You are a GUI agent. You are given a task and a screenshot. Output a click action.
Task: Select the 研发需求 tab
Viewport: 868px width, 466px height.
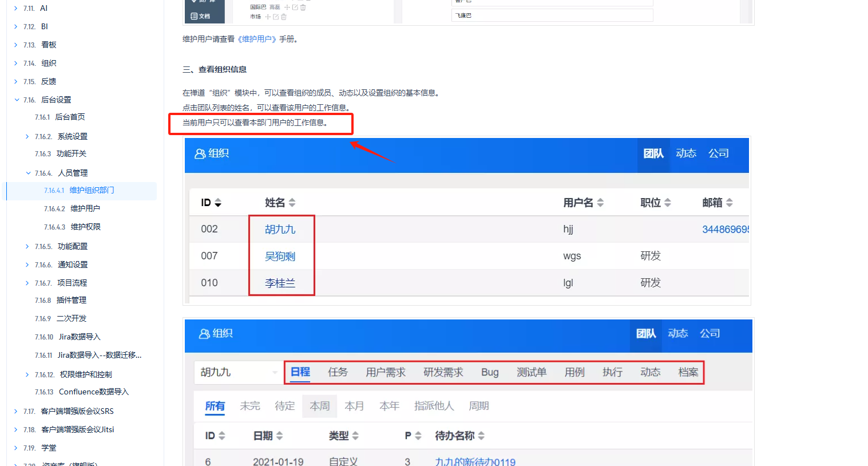click(x=443, y=372)
